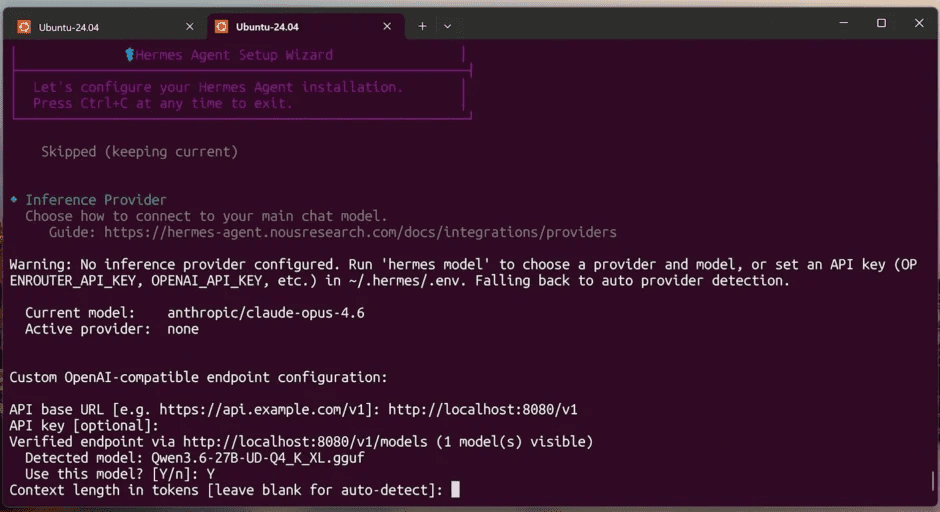Click the anthropic/claude-opus-4.6 model name
940x512 pixels.
[266, 313]
